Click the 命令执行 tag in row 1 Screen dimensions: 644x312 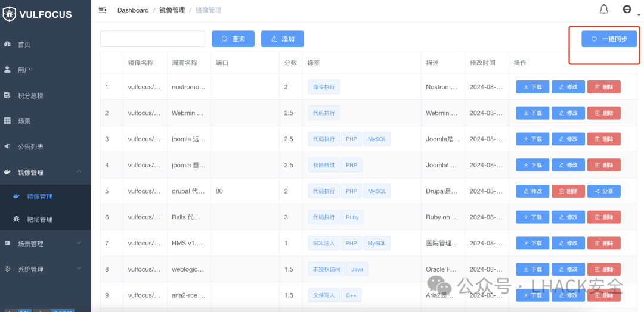pyautogui.click(x=324, y=87)
